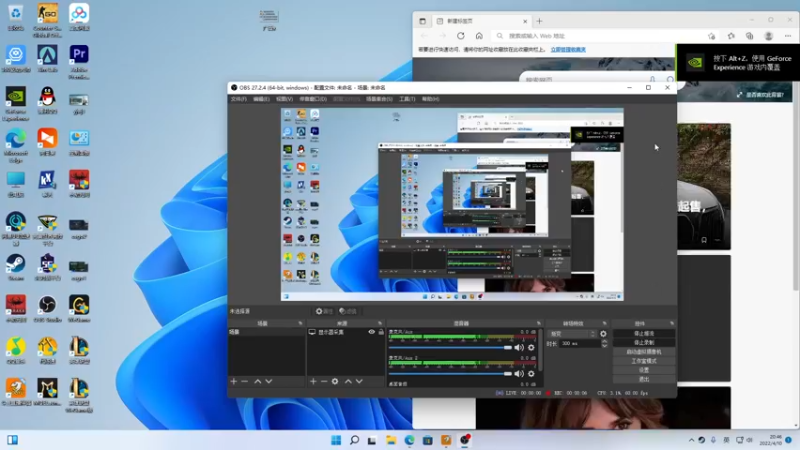
Task: Click OBS icon in the taskbar
Action: [464, 440]
